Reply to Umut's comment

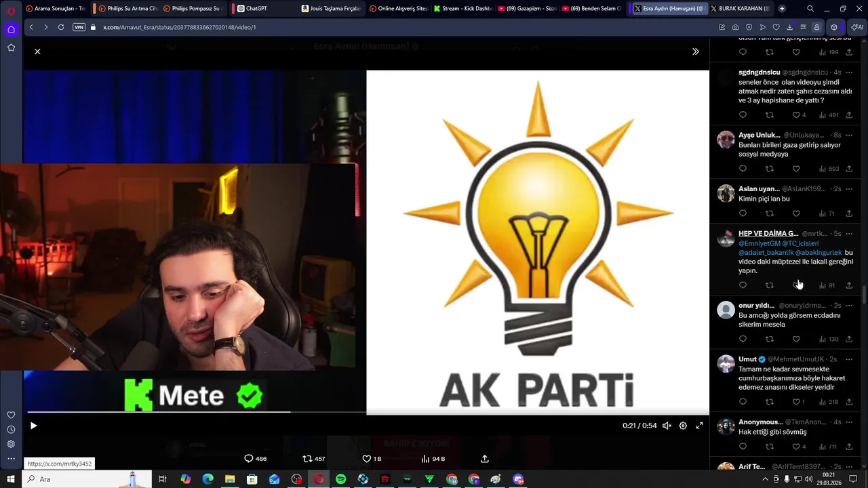[743, 402]
